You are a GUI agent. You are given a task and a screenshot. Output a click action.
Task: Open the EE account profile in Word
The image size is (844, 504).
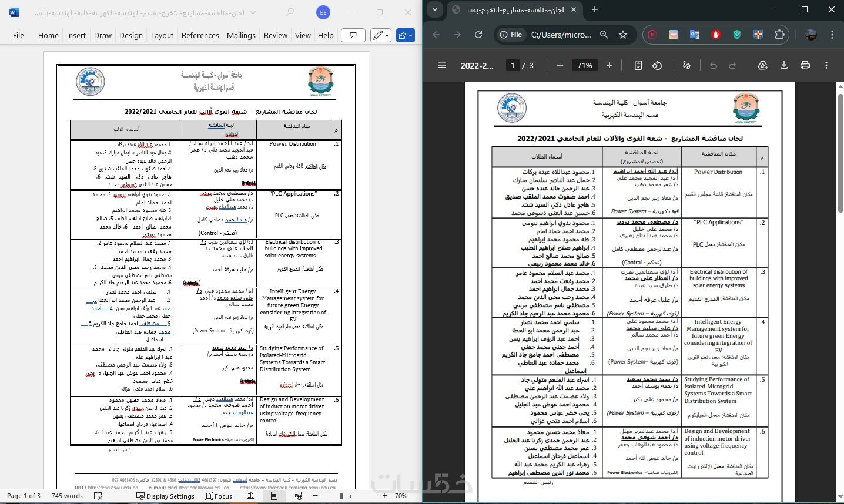(323, 12)
